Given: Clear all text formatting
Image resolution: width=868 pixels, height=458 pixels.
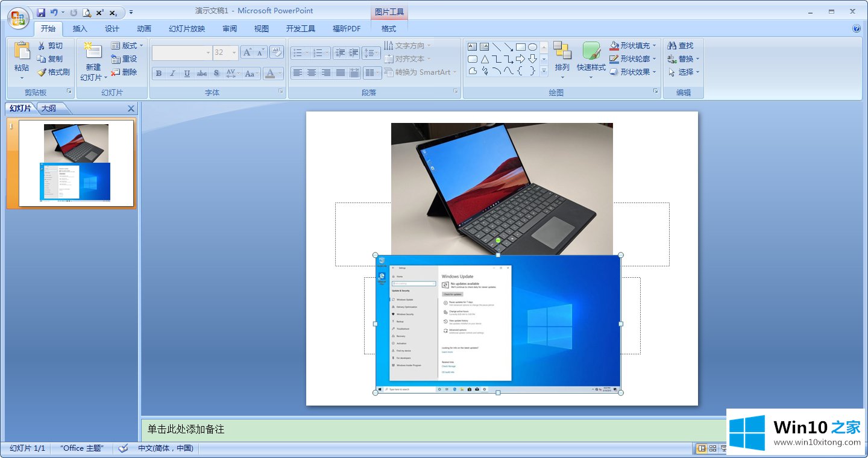Looking at the screenshot, I should pyautogui.click(x=277, y=52).
